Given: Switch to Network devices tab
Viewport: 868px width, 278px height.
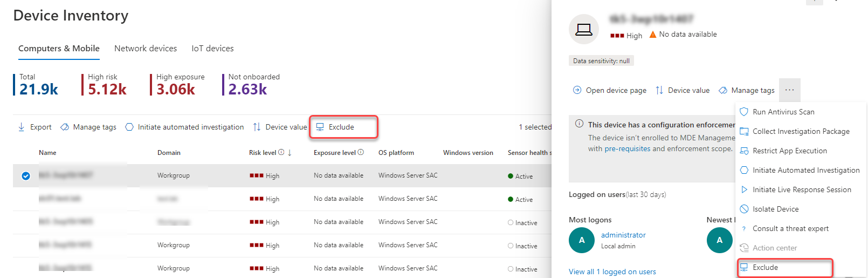Looking at the screenshot, I should pos(146,48).
